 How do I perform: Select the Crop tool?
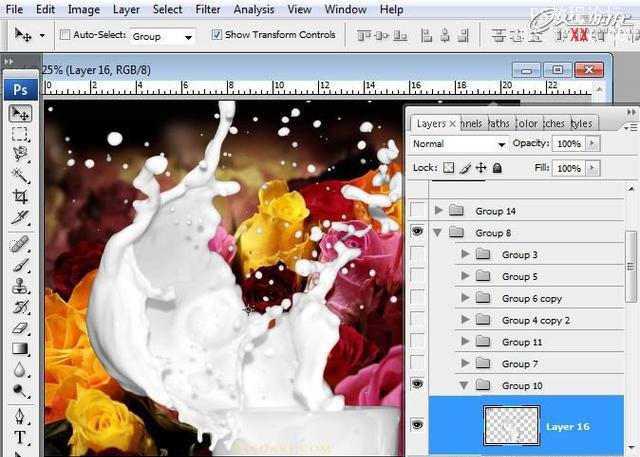click(20, 196)
